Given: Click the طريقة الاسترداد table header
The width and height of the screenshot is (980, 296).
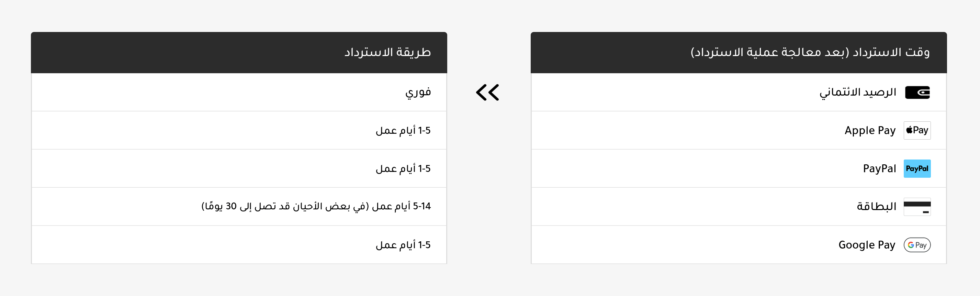Looking at the screenshot, I should 387,52.
